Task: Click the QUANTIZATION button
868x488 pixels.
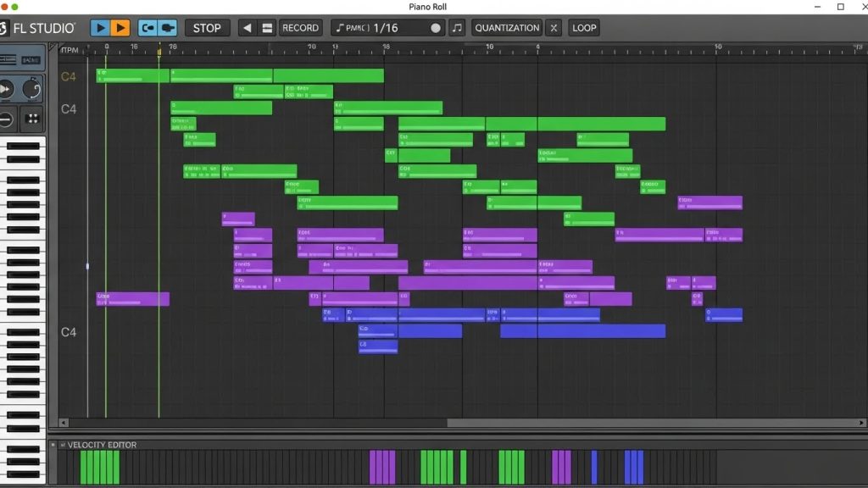Action: (x=506, y=27)
